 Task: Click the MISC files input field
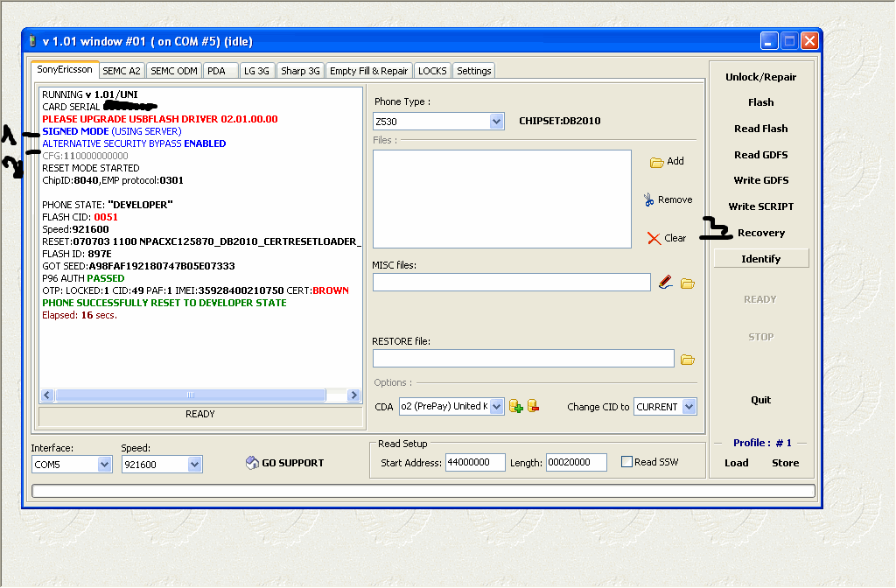tap(511, 283)
